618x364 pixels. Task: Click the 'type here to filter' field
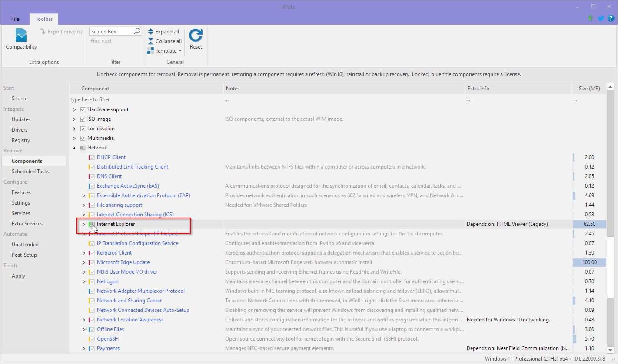click(x=146, y=99)
